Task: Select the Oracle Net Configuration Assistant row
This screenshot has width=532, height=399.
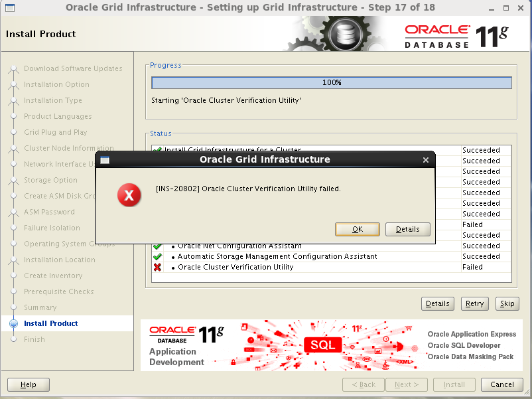Action: pyautogui.click(x=331, y=246)
